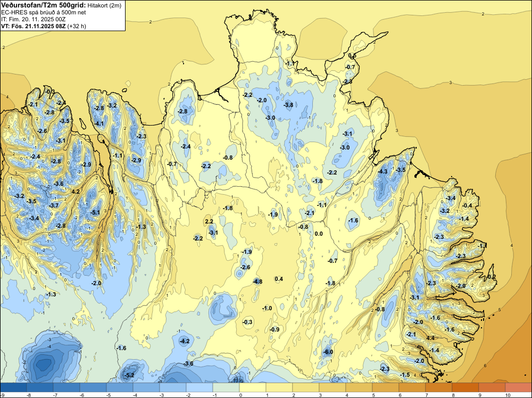Pick the orange legend swatch between 7 and 8
This screenshot has width=532, height=398.
pos(439,387)
